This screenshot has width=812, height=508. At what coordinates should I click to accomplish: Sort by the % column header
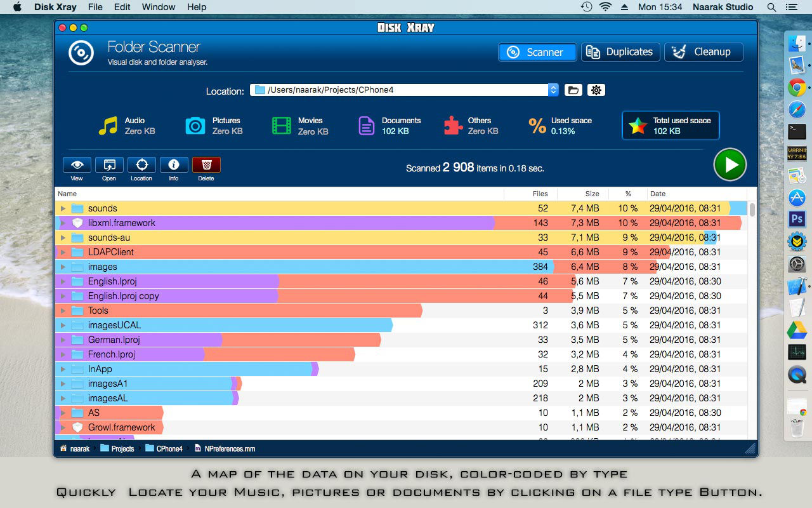pyautogui.click(x=628, y=194)
